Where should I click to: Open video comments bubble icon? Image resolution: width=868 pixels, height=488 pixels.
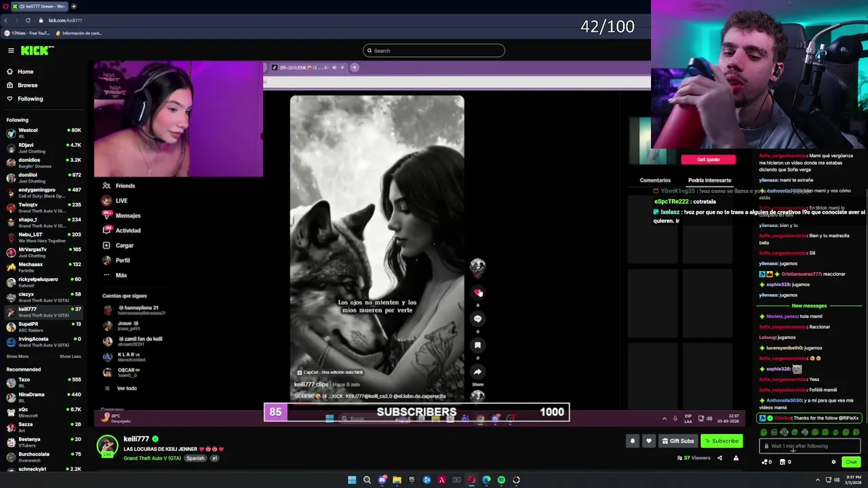pyautogui.click(x=477, y=319)
